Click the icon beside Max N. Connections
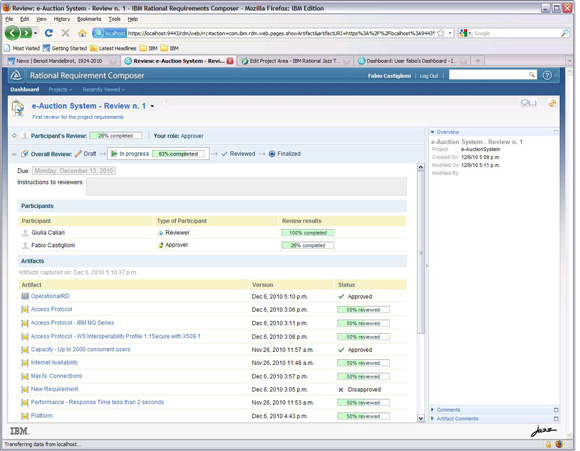Screen dimensions: 580x451 click(x=25, y=376)
